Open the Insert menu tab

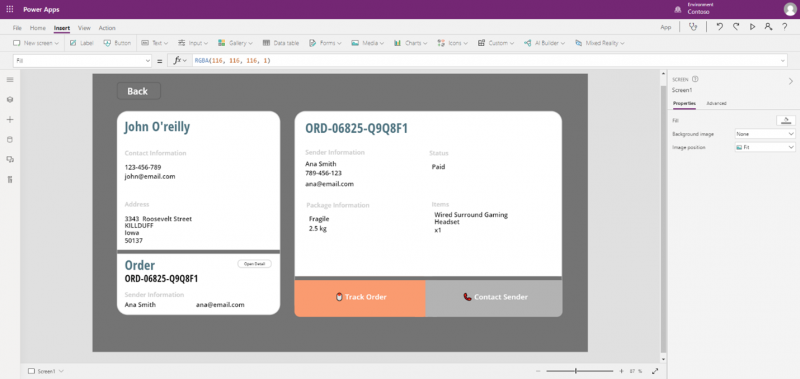click(62, 28)
